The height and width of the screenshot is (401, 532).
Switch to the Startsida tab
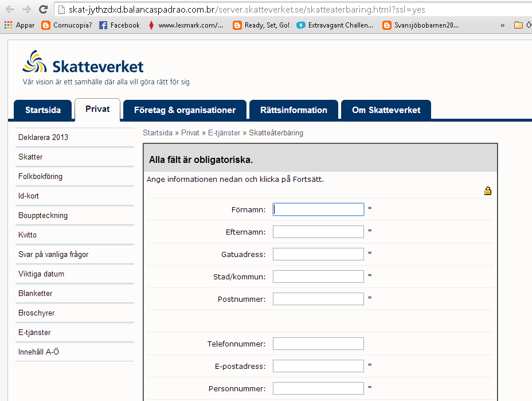[43, 110]
